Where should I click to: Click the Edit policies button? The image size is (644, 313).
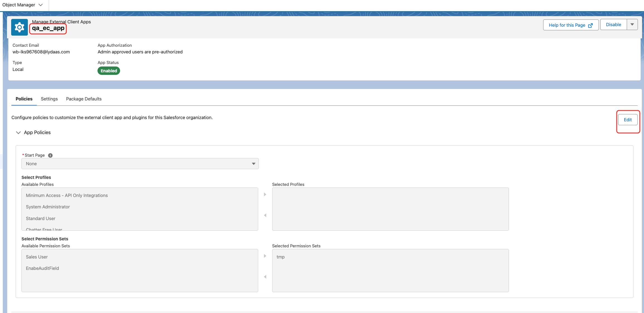tap(627, 120)
